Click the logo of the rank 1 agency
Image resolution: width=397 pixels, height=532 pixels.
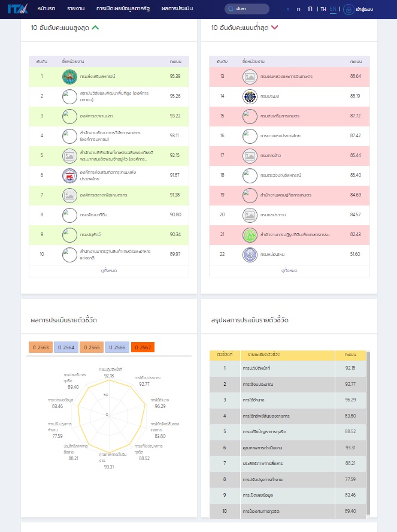(69, 77)
